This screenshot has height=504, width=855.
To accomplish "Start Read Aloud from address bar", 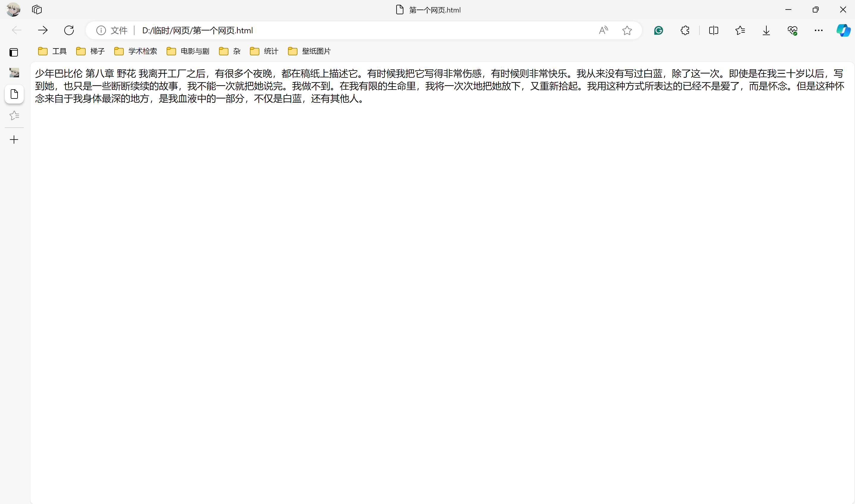I will [603, 30].
